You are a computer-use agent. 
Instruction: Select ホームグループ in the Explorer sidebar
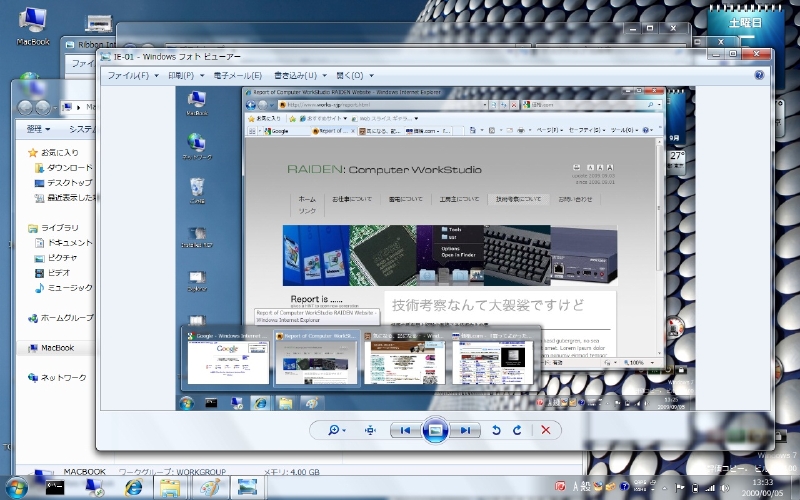coord(61,318)
